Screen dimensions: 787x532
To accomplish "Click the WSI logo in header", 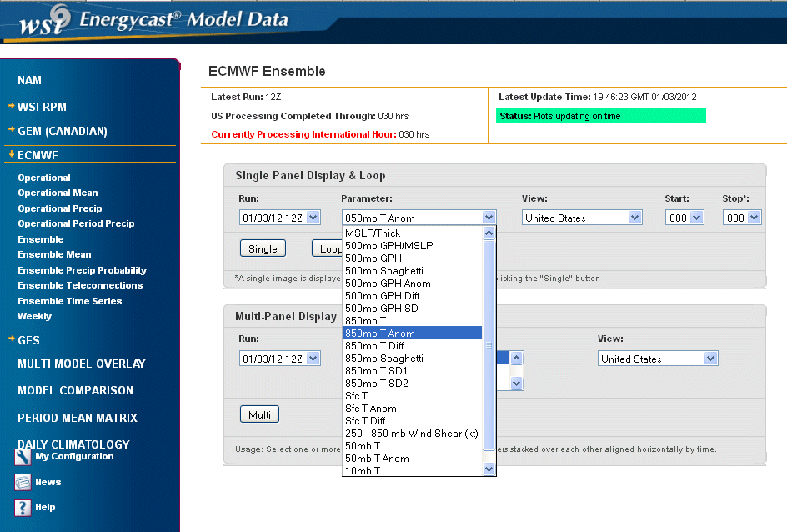I will pos(39,23).
